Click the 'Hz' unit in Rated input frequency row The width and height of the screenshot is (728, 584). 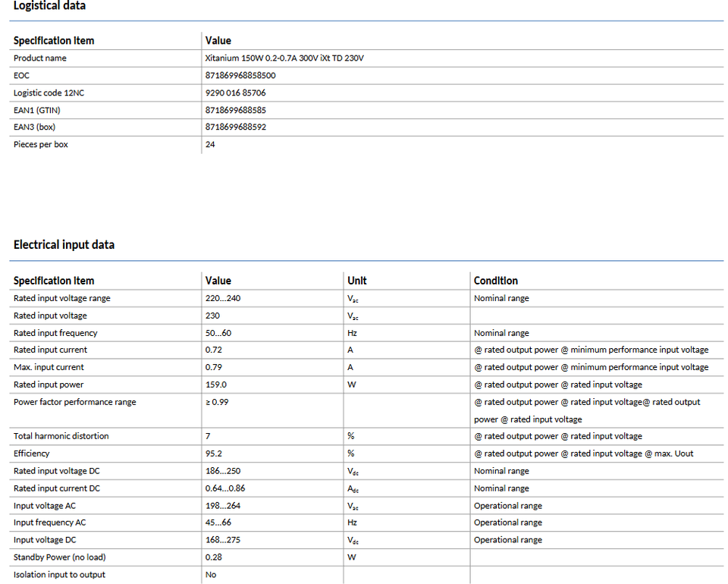(x=352, y=333)
